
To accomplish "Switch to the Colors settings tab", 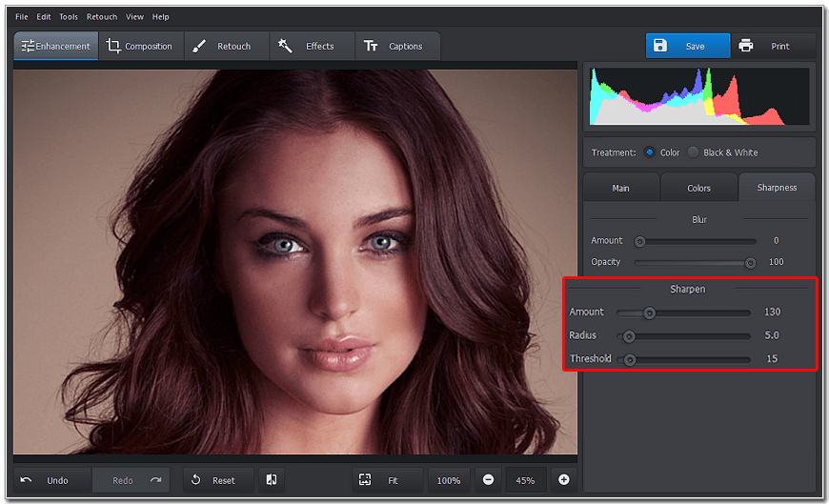I will pos(699,188).
